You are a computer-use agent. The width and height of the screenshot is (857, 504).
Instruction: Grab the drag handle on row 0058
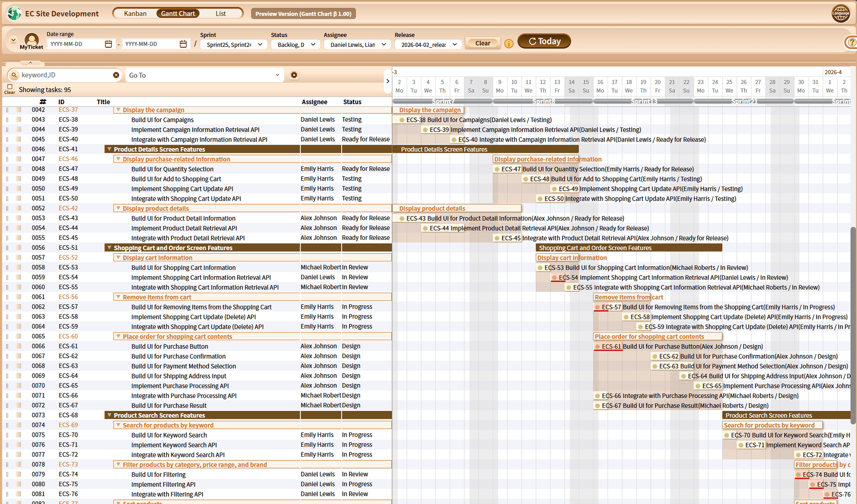tap(7, 268)
